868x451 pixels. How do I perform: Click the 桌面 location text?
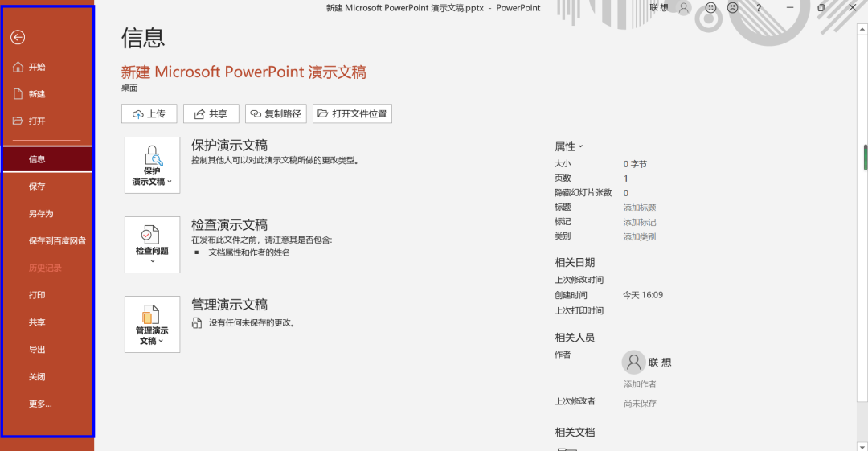pyautogui.click(x=129, y=88)
